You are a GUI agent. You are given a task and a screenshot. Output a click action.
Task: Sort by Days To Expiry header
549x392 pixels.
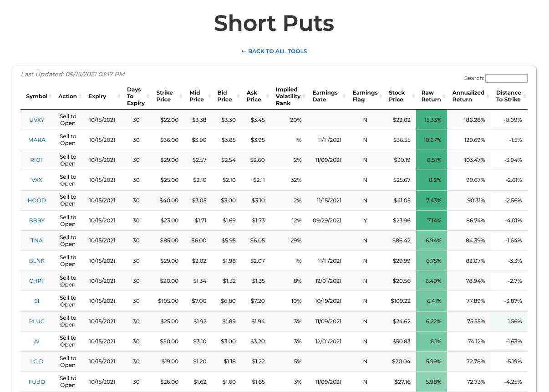click(x=134, y=96)
